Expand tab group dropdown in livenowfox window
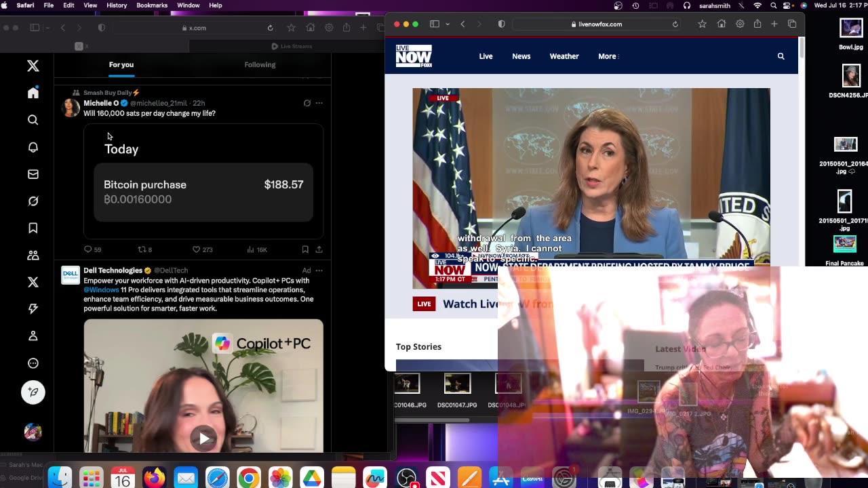The width and height of the screenshot is (868, 488). [x=448, y=24]
